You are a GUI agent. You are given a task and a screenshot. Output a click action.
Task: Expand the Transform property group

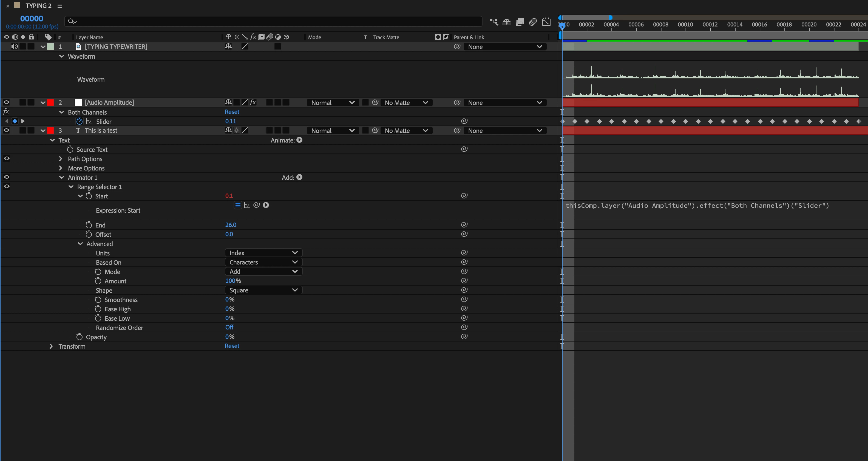tap(51, 346)
